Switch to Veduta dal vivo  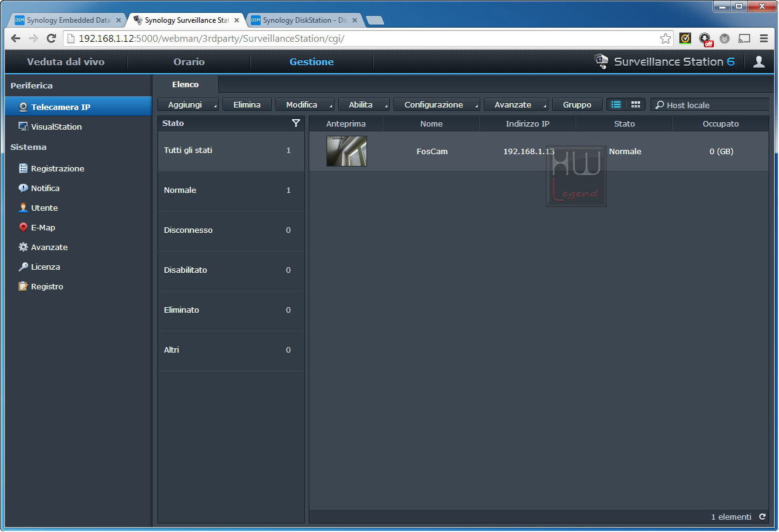66,61
